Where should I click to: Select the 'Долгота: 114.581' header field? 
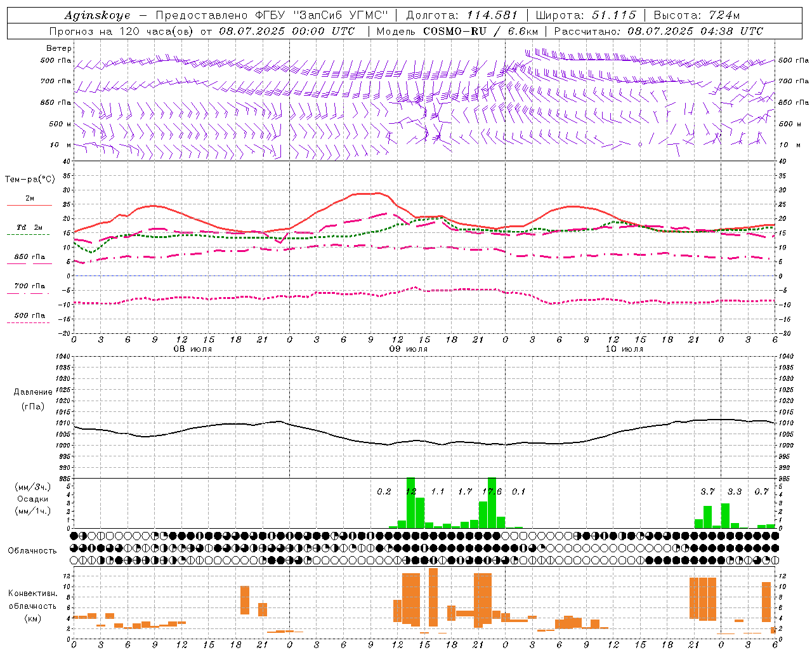tap(461, 15)
